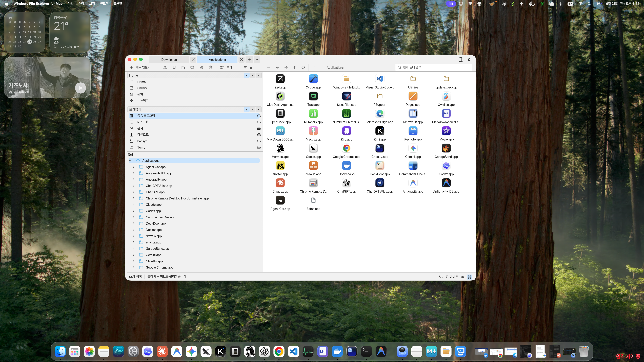Expand Agent Cat.app in folder tree
644x362 pixels.
coord(133,167)
